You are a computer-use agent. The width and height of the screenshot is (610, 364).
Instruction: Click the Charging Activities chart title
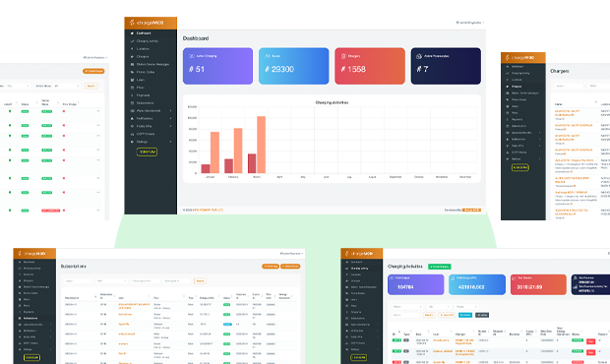(x=332, y=102)
